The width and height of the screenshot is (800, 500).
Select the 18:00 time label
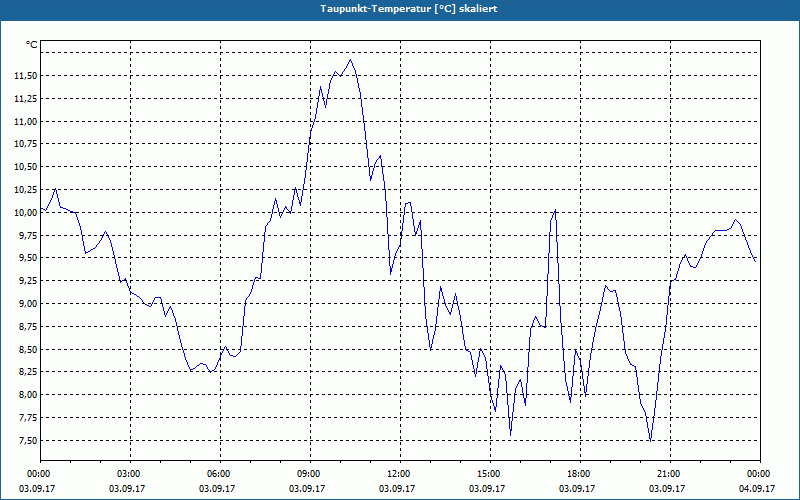580,474
